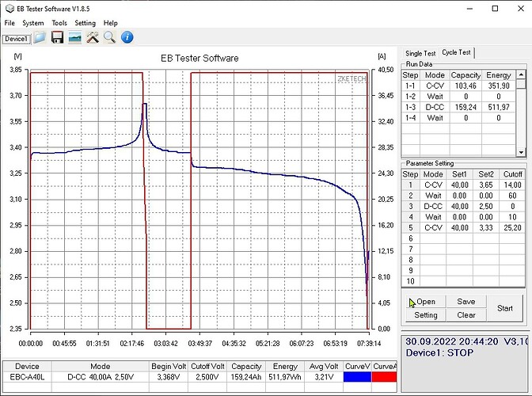Click the Setting button
Screen dimensions: 532x396
tap(426, 315)
